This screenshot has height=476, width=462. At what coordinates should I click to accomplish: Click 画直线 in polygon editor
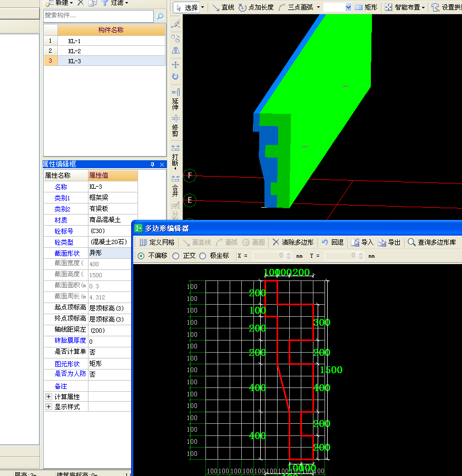[196, 242]
